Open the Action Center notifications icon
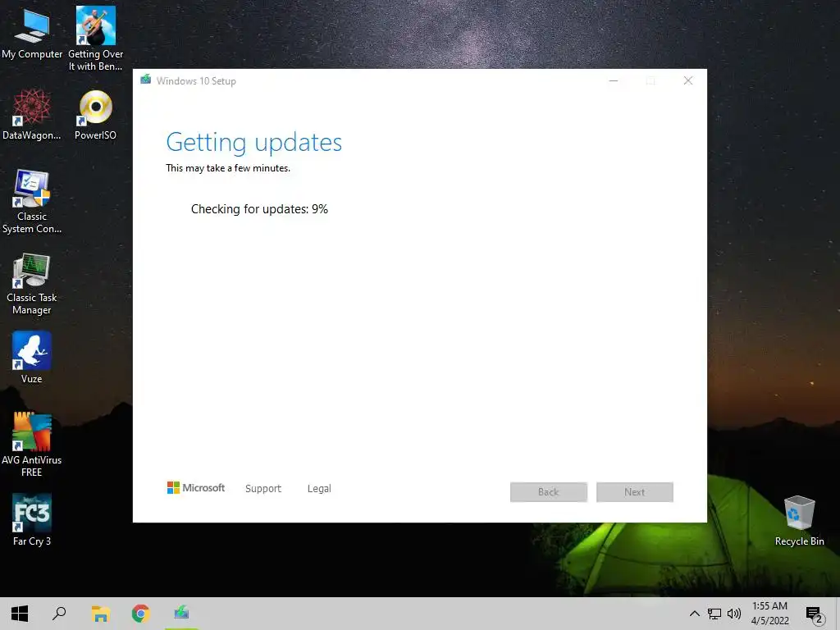 tap(815, 614)
